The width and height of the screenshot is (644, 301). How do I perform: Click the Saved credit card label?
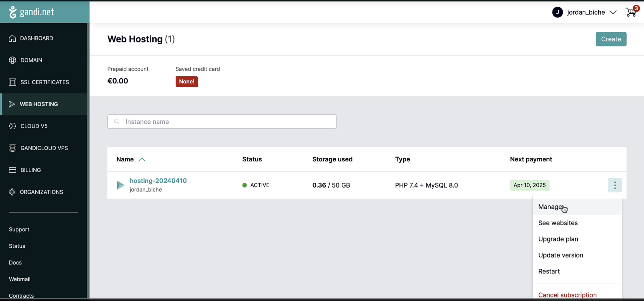coord(197,69)
